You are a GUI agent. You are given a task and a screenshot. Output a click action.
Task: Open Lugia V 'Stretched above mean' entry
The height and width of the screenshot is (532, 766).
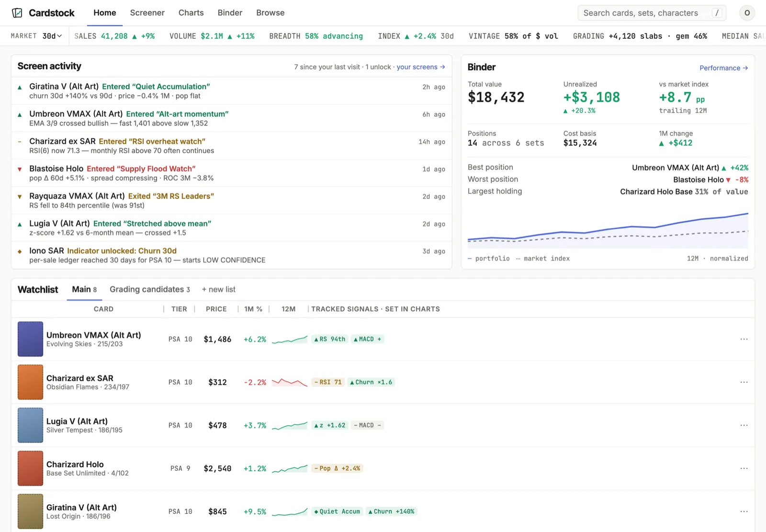[232, 228]
